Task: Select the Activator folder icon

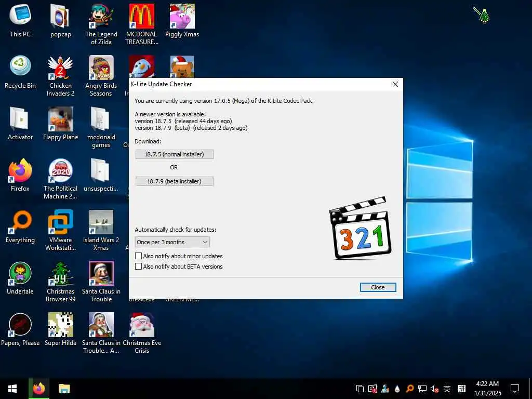Action: coord(20,124)
